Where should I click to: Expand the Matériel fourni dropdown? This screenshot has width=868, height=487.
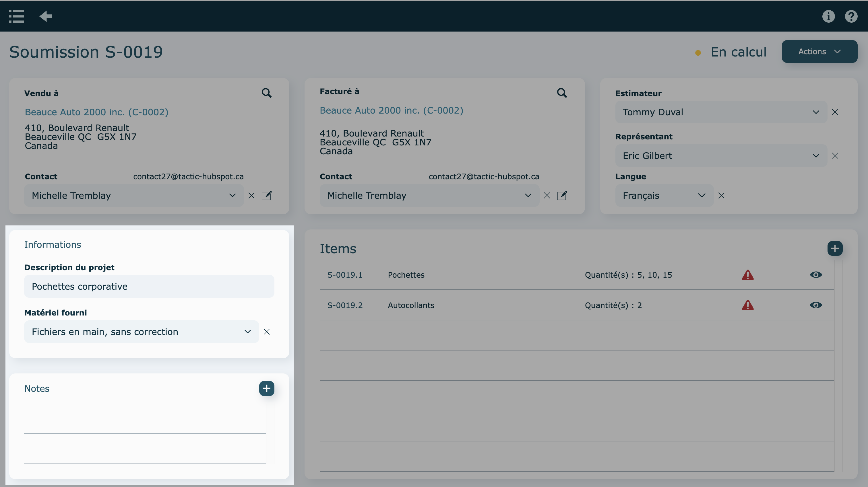142,332
